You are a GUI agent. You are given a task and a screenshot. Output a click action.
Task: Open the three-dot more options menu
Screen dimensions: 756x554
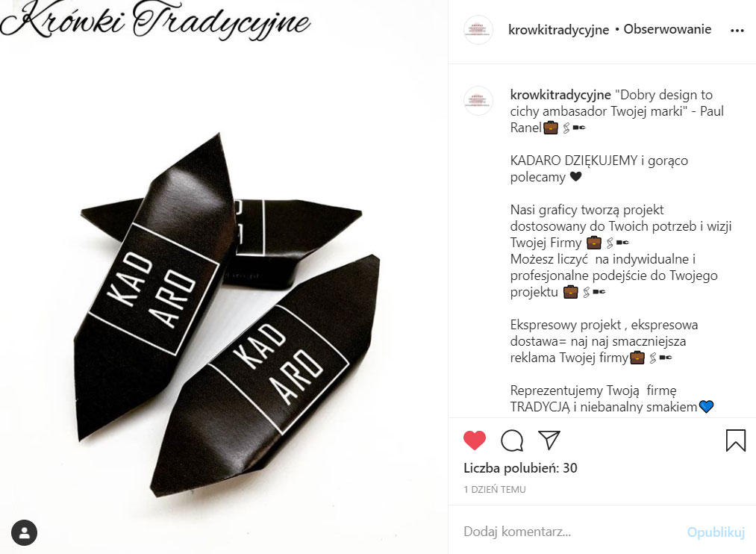click(737, 31)
